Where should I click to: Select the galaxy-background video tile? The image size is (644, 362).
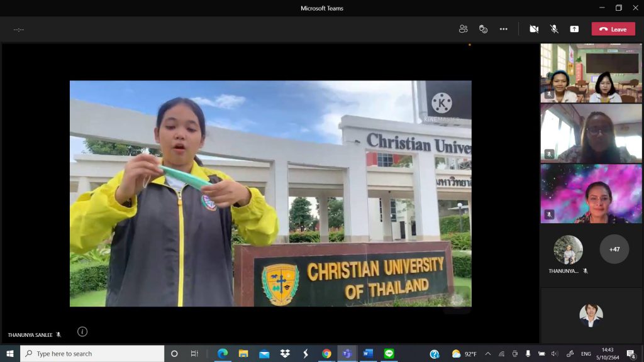point(591,194)
